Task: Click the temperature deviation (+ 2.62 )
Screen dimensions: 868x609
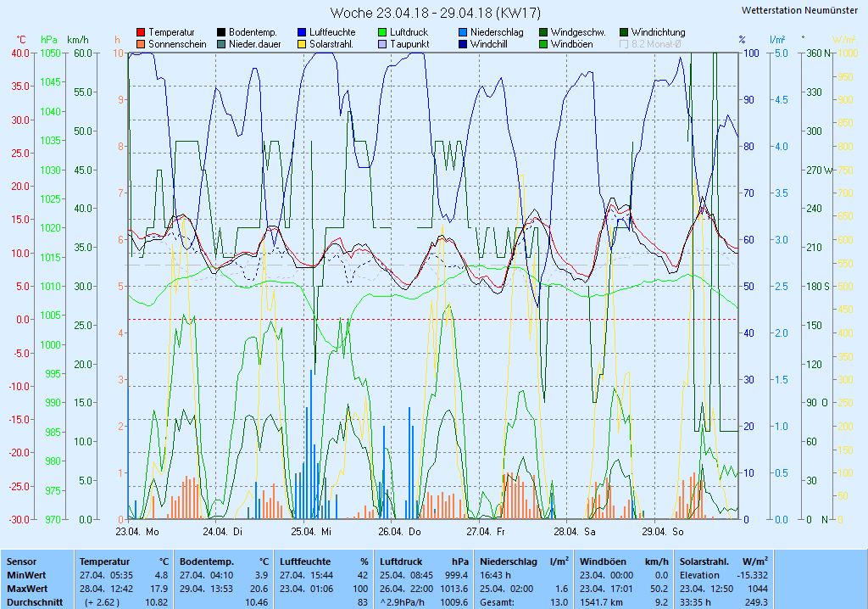Action: [103, 602]
